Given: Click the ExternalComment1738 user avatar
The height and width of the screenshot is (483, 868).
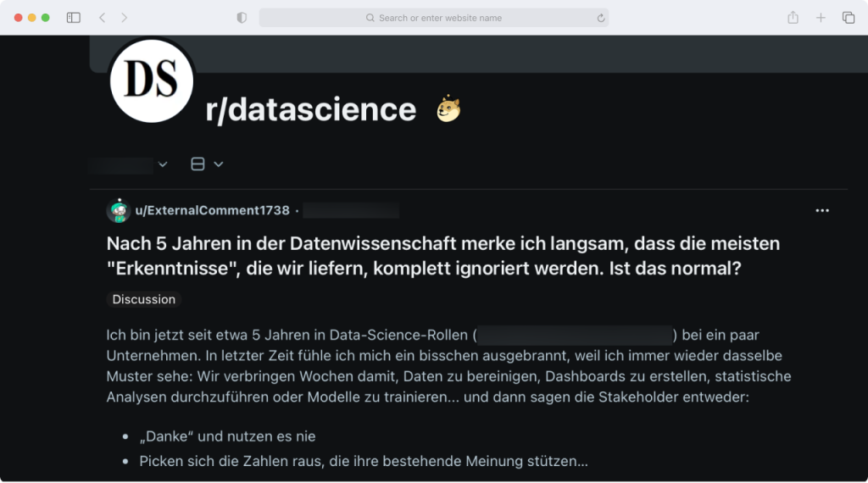Looking at the screenshot, I should [119, 210].
